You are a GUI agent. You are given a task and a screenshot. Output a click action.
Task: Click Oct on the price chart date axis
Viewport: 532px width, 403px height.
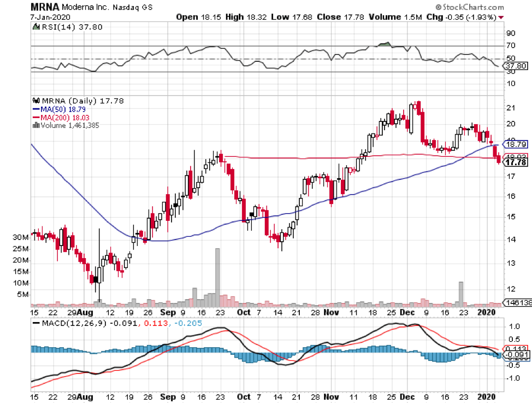tap(243, 312)
